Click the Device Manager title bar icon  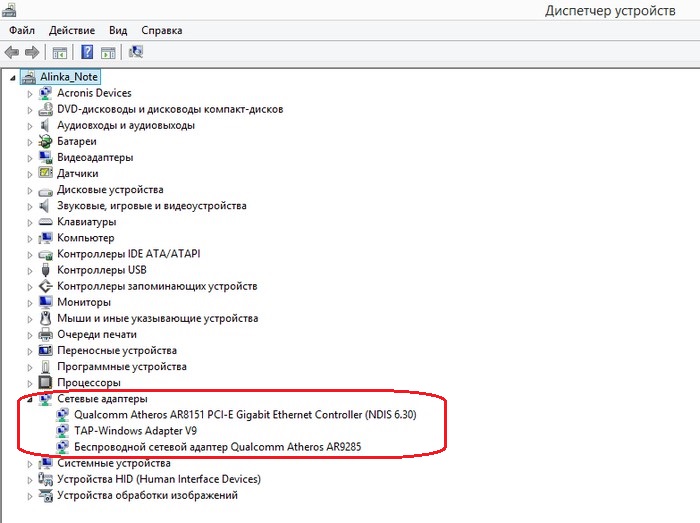coord(9,9)
